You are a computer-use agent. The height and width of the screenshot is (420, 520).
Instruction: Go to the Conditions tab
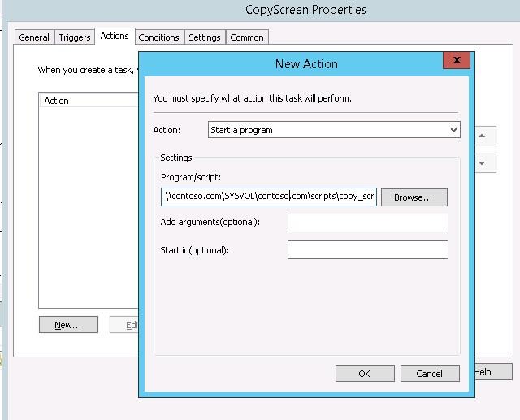click(158, 37)
